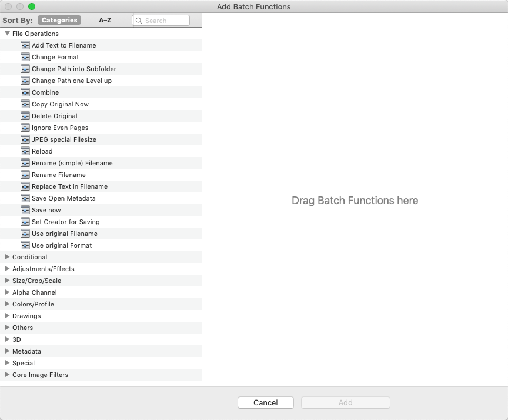508x420 pixels.
Task: Sort functions alphabetically with A–Z
Action: [105, 20]
